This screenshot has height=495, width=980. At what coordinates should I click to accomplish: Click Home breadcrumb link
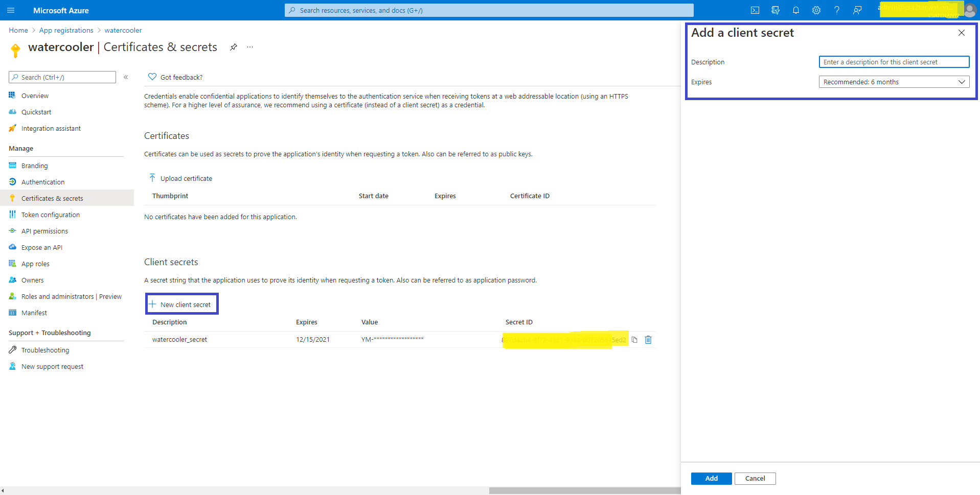[18, 30]
